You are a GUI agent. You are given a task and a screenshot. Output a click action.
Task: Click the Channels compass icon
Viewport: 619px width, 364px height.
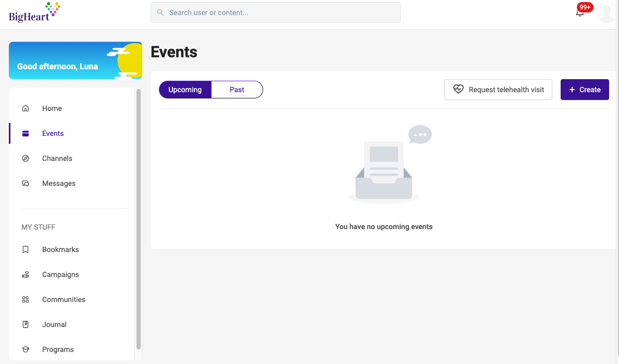(x=26, y=158)
